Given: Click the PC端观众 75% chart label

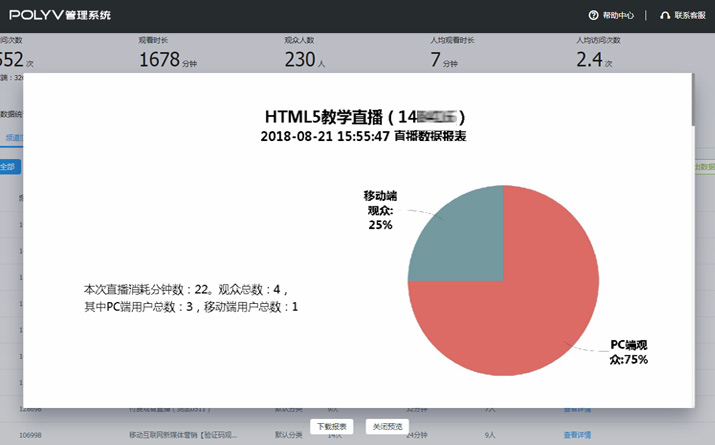Looking at the screenshot, I should (629, 352).
